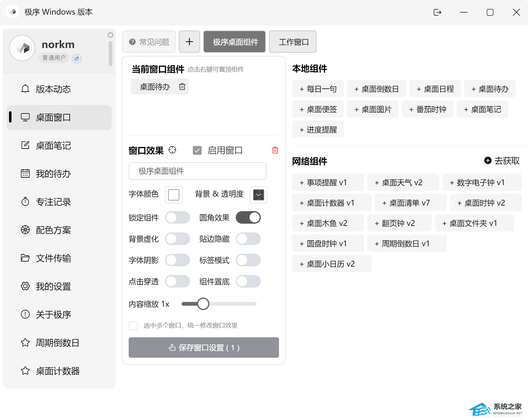Click 去获取 network widgets link
This screenshot has height=420, width=528.
502,161
